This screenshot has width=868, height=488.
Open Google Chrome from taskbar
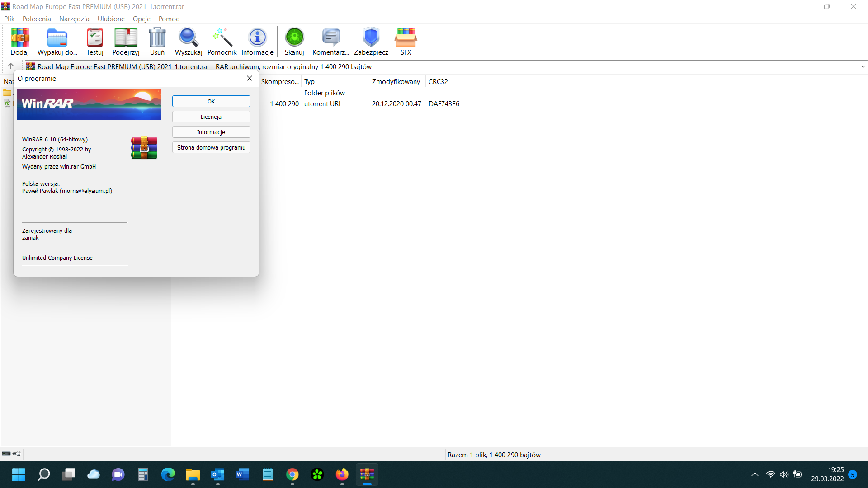point(292,474)
